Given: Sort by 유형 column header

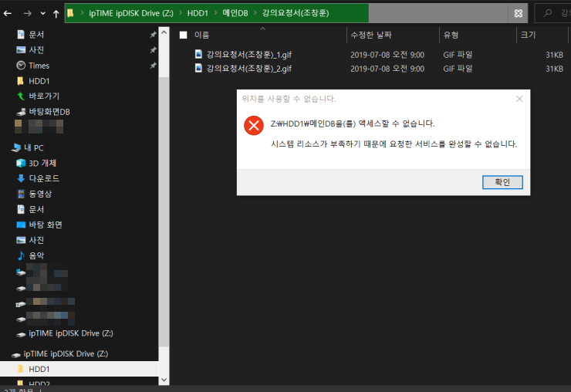Looking at the screenshot, I should 451,35.
